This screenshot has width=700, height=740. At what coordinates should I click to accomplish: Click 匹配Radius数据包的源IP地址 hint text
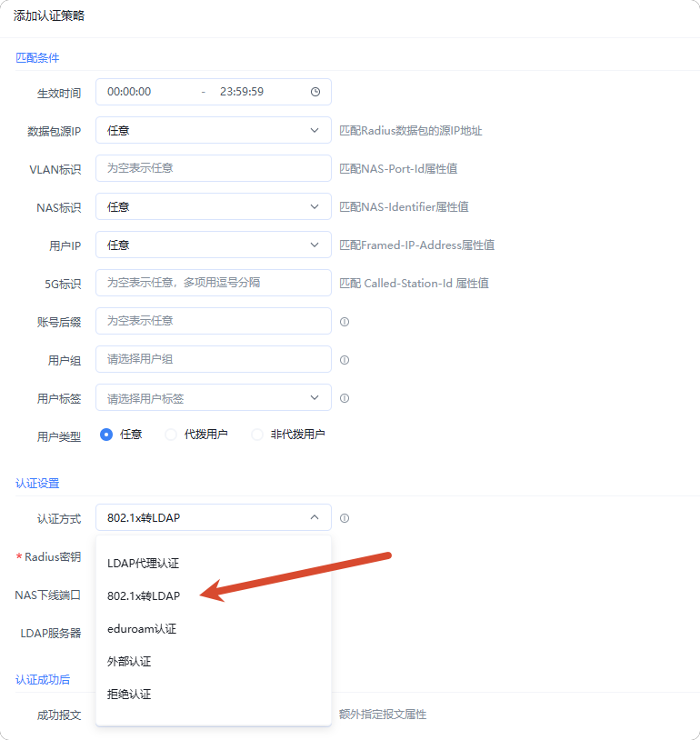coord(411,131)
